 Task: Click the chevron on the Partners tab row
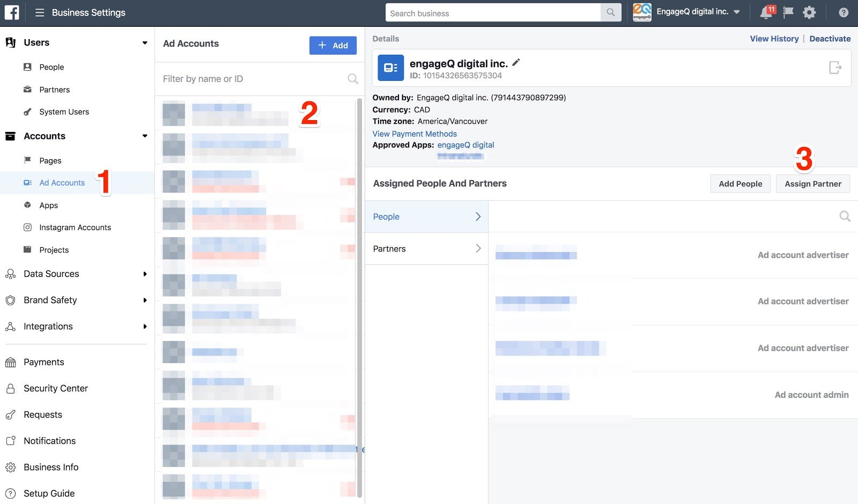point(478,248)
